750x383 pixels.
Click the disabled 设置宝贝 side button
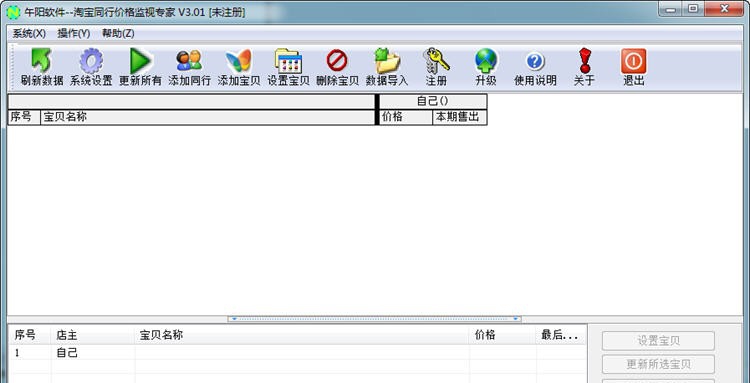click(658, 341)
